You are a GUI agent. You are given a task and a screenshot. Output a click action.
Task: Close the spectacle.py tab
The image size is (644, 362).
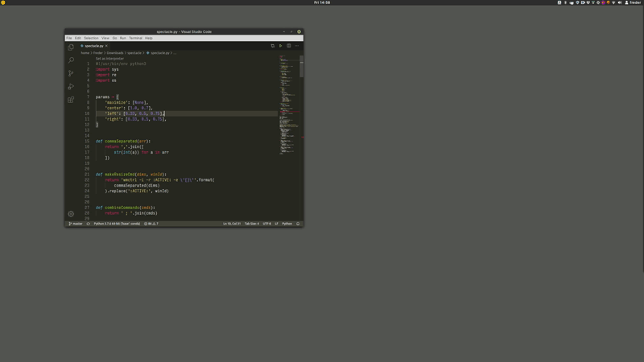pos(106,46)
